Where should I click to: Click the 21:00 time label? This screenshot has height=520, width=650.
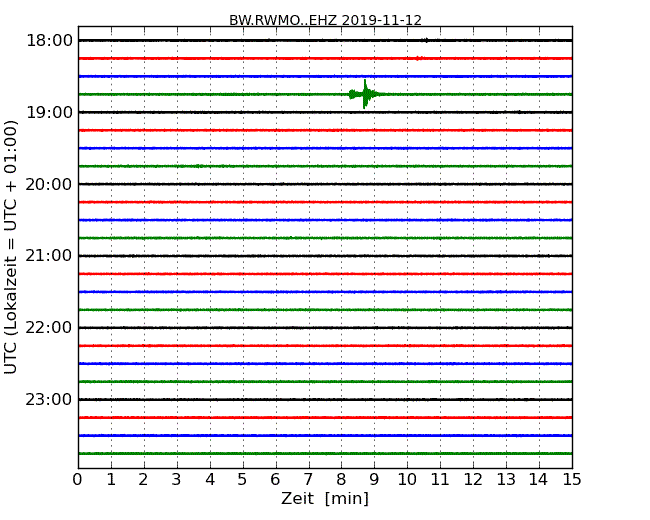point(49,256)
